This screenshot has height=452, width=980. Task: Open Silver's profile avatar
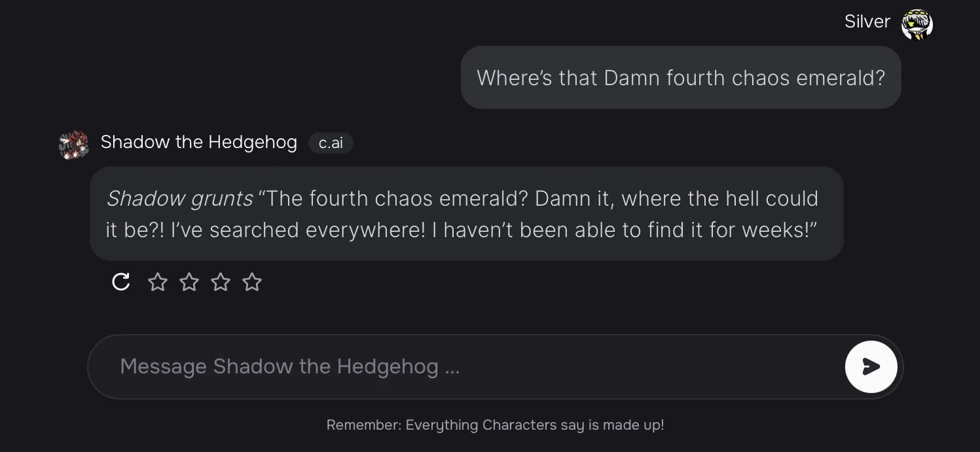coord(916,22)
